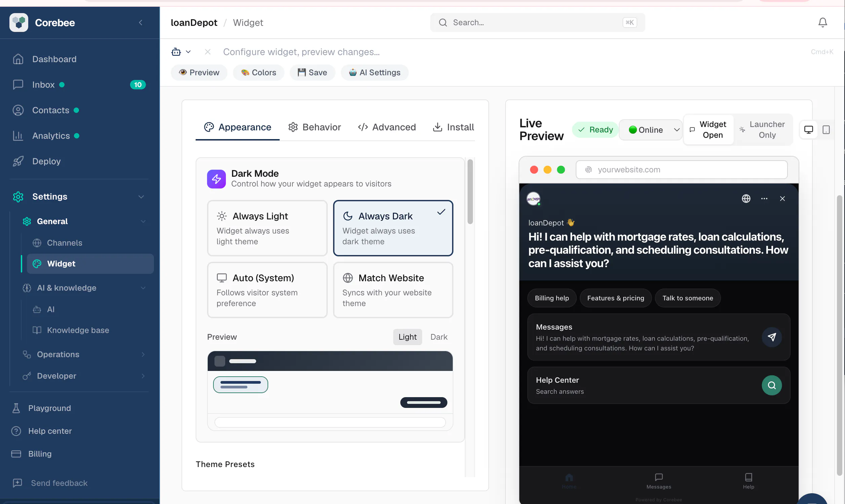Collapse the AI & knowledge chevron

143,288
